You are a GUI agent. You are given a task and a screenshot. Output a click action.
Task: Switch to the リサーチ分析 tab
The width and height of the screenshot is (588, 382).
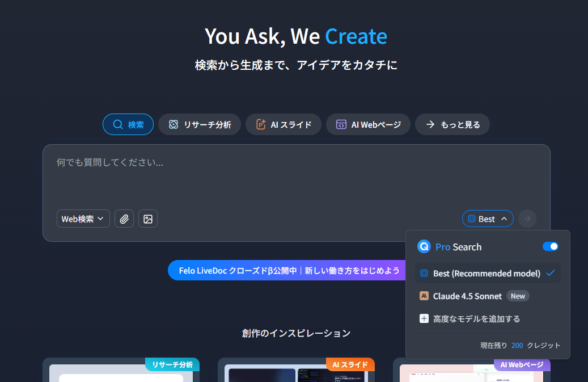click(x=199, y=124)
